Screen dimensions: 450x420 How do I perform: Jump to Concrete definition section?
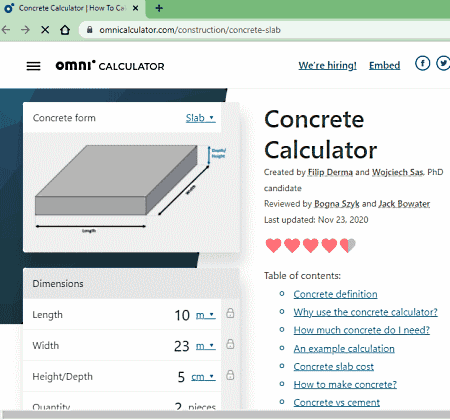pyautogui.click(x=335, y=294)
